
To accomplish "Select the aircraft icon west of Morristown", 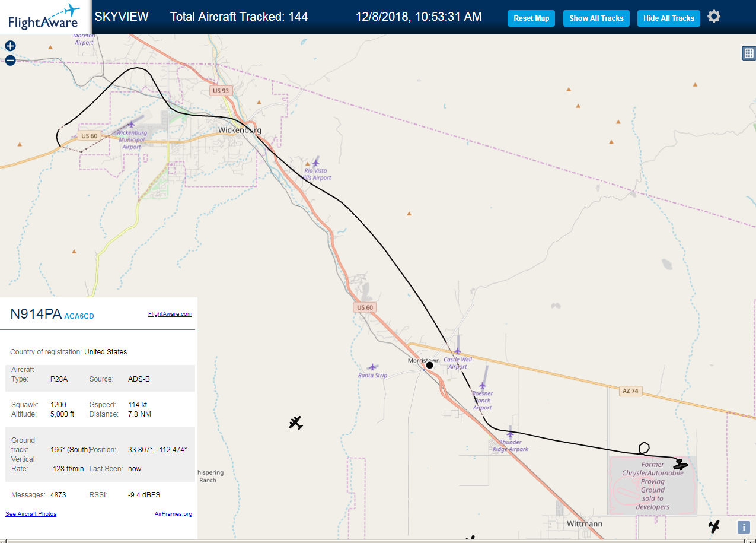I will [296, 423].
